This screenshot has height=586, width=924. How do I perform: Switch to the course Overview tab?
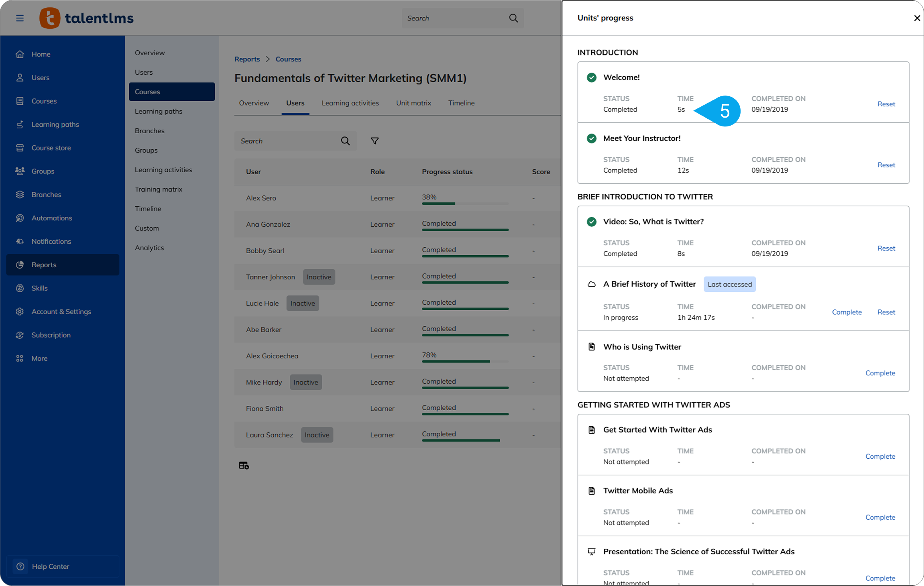point(254,103)
